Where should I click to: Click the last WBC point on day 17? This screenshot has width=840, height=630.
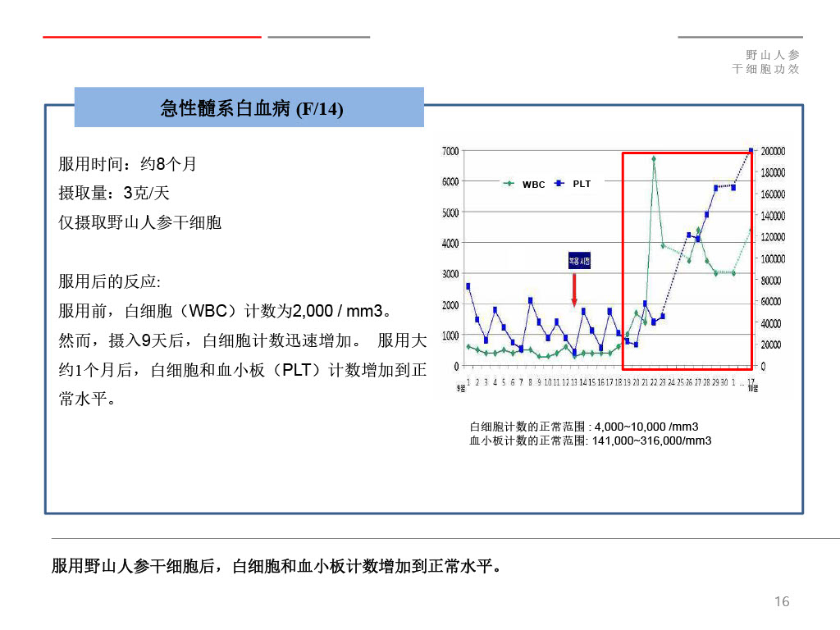click(x=751, y=231)
